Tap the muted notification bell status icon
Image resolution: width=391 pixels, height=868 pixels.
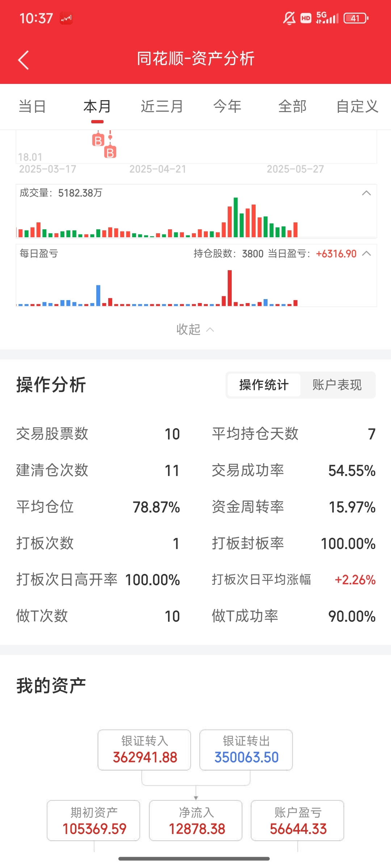[289, 18]
